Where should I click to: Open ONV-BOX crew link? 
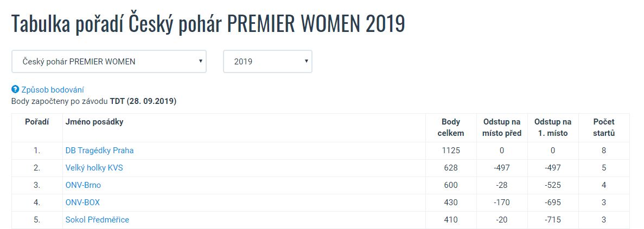pyautogui.click(x=82, y=202)
